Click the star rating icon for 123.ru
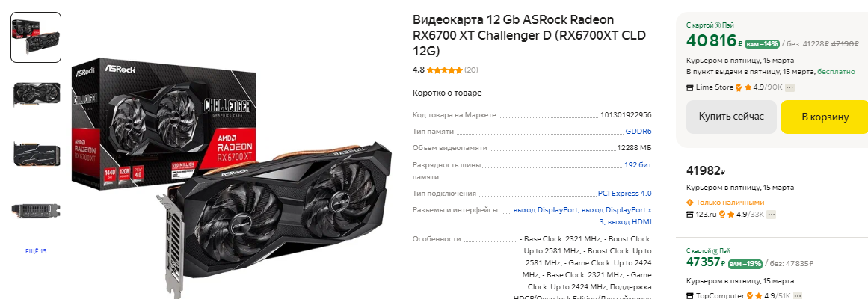This screenshot has height=299, width=868. click(x=730, y=215)
